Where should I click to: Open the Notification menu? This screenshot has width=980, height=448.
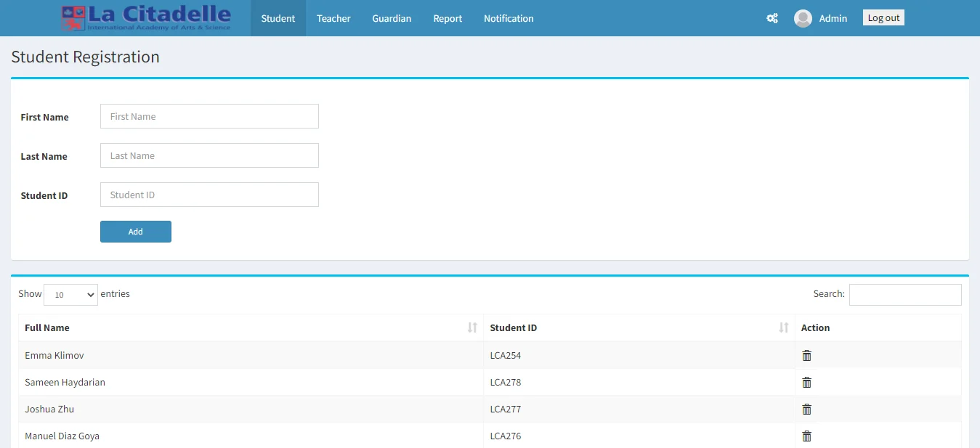pos(509,18)
